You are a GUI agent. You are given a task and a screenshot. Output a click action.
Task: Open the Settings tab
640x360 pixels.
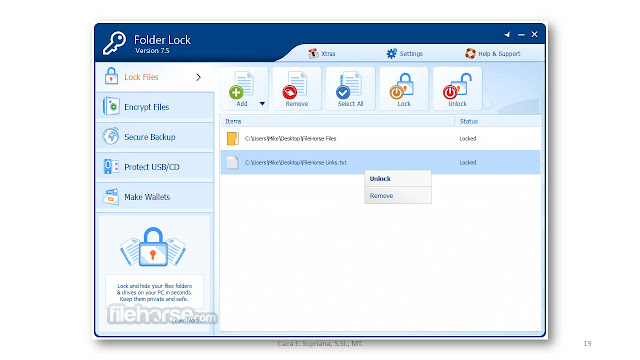pyautogui.click(x=404, y=53)
